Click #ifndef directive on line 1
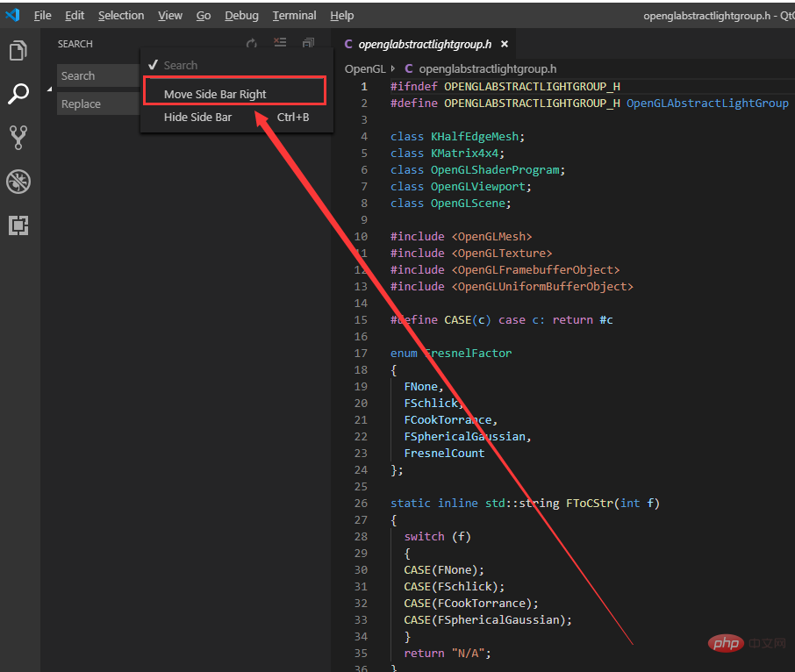 click(413, 87)
